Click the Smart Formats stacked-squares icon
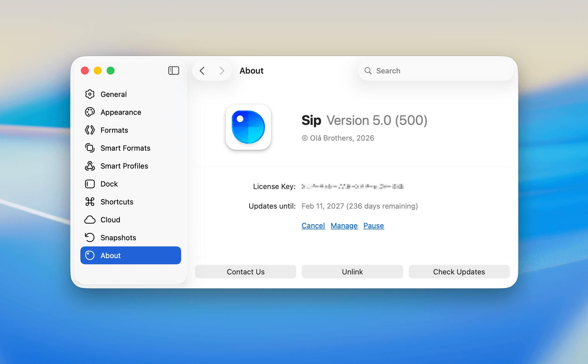 [90, 148]
